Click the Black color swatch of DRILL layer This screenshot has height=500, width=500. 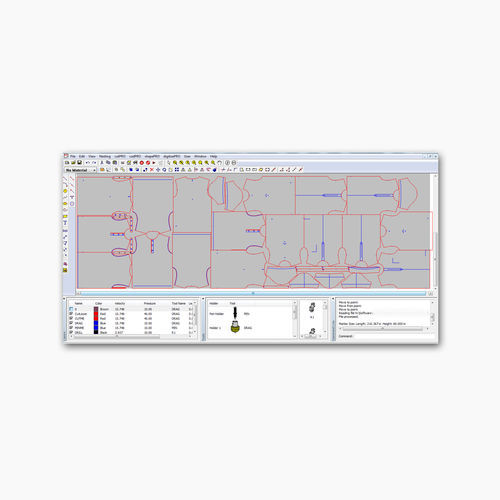click(96, 332)
